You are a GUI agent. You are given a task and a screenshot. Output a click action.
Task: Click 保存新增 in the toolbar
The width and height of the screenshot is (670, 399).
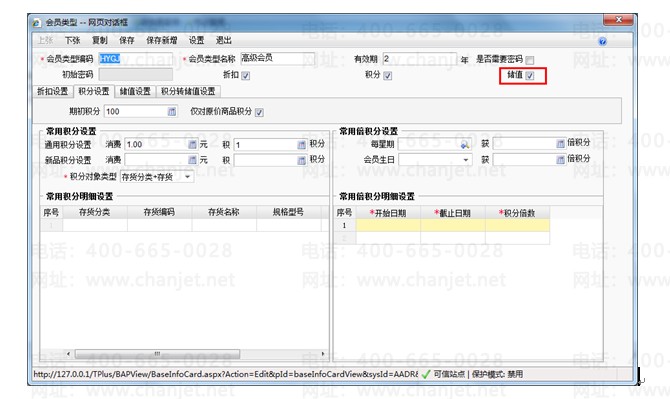162,40
